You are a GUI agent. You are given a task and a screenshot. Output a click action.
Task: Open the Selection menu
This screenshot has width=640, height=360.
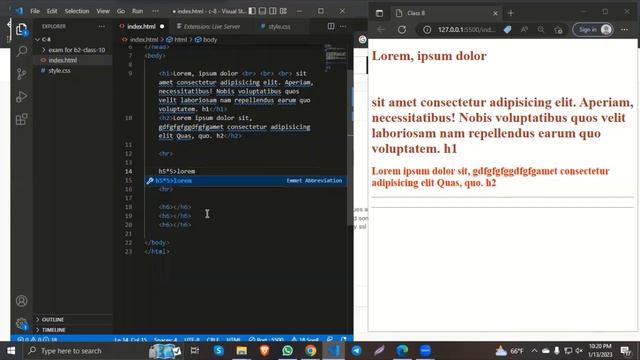[x=77, y=11]
